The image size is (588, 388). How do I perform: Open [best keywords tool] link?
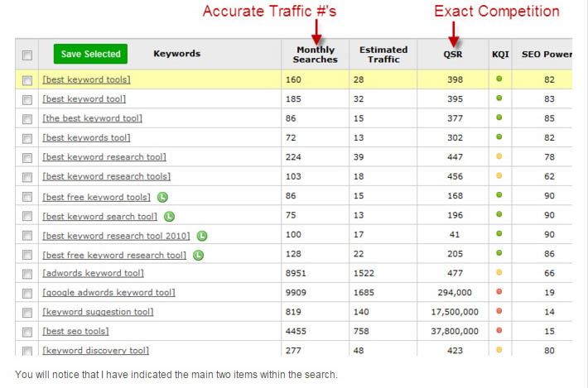click(x=86, y=137)
